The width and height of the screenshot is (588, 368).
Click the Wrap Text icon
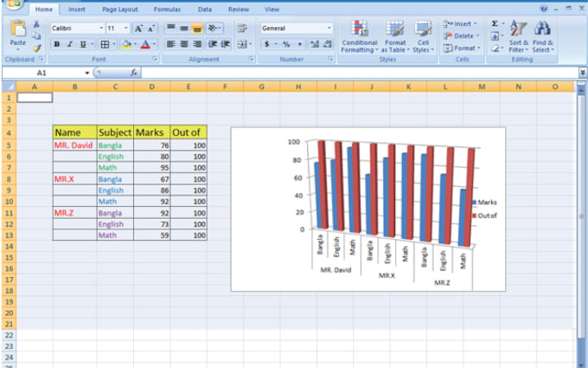pos(242,29)
